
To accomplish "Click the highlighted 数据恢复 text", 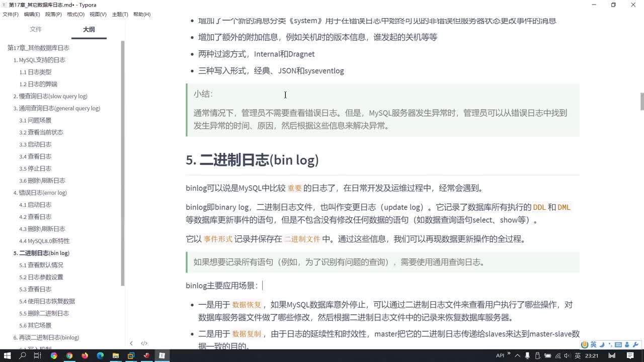I will point(247,305).
